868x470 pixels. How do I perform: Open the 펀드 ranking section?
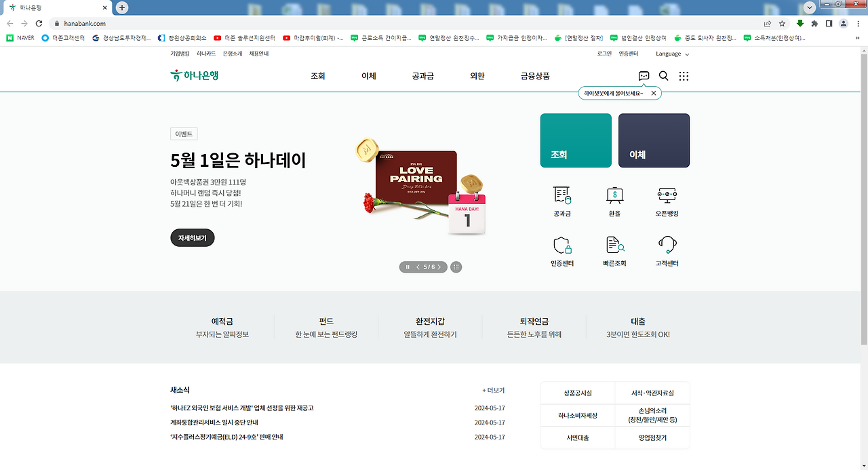pos(326,328)
